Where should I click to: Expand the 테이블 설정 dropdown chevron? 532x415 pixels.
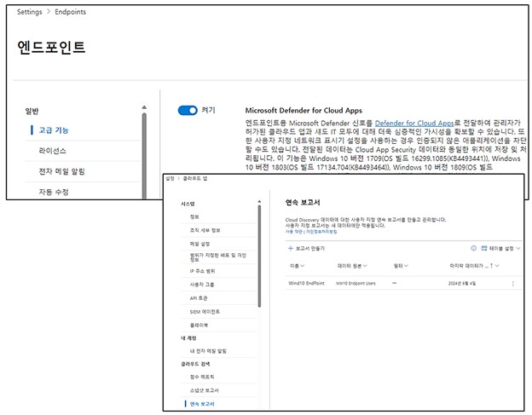(518, 249)
